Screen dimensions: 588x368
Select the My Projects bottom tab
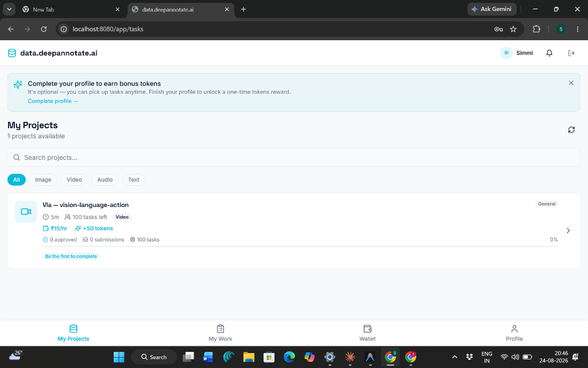73,333
